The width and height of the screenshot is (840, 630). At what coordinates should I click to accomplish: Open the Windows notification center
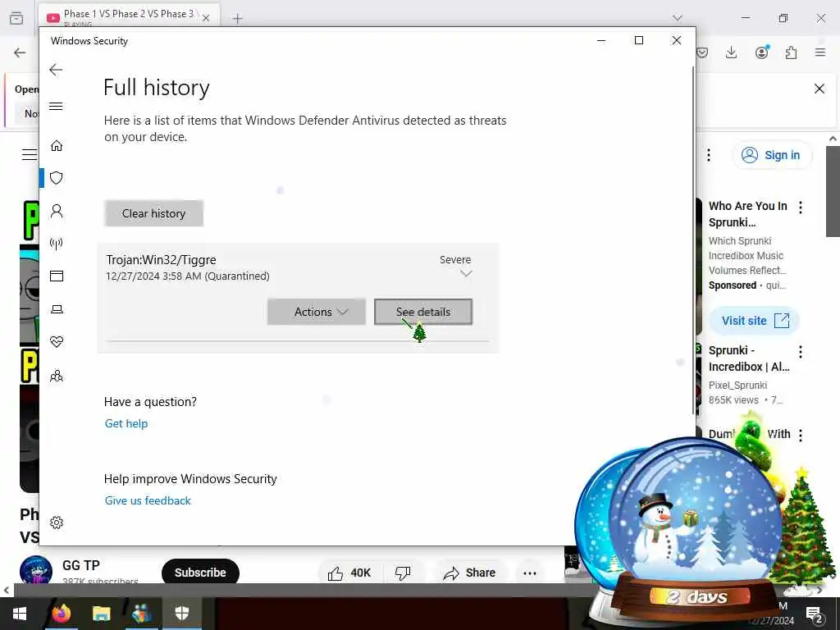(x=815, y=614)
